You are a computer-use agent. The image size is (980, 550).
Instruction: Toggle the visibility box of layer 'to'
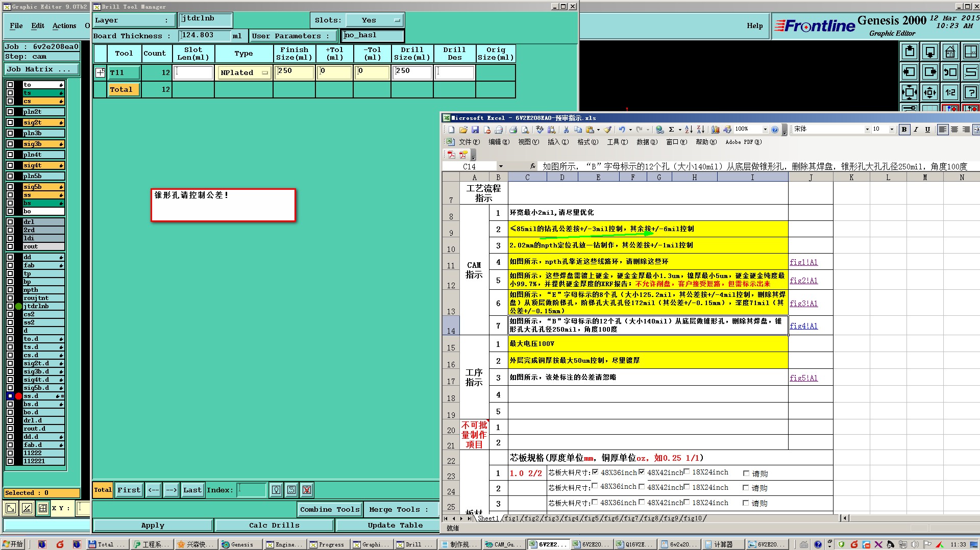pos(10,85)
